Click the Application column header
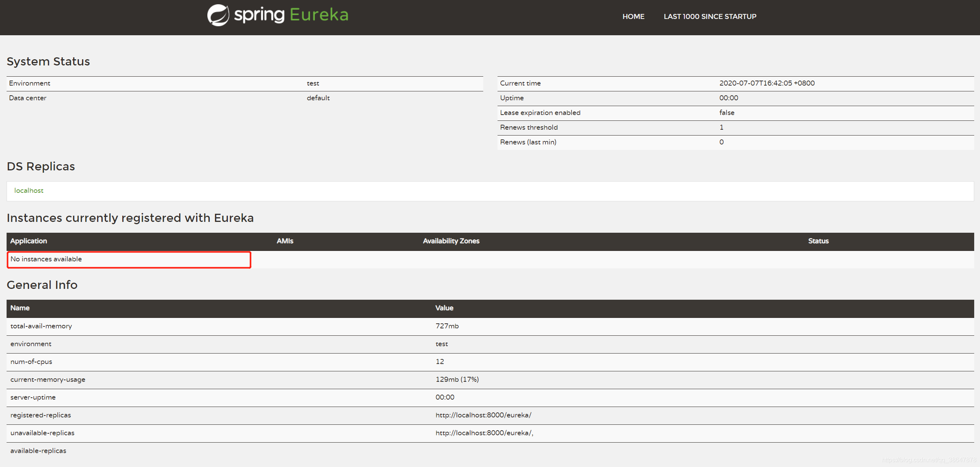The width and height of the screenshot is (980, 467). point(29,241)
